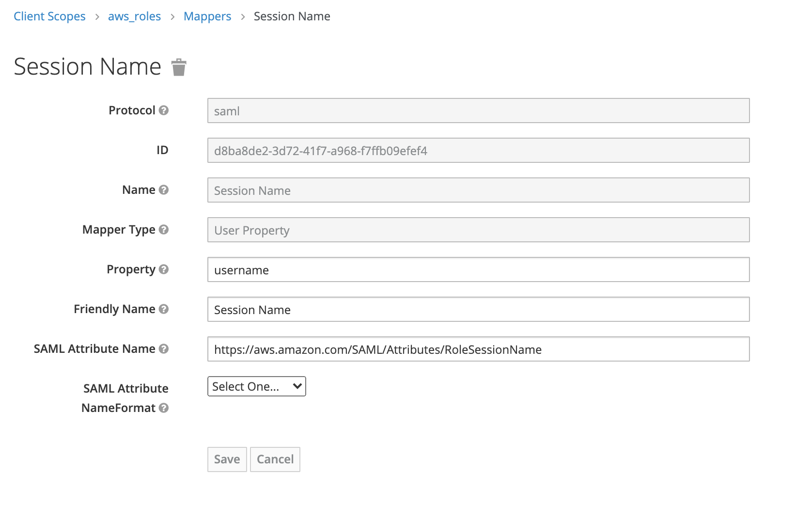Select the disabled Protocol field saml
Screen dimensions: 812x506
pyautogui.click(x=479, y=111)
